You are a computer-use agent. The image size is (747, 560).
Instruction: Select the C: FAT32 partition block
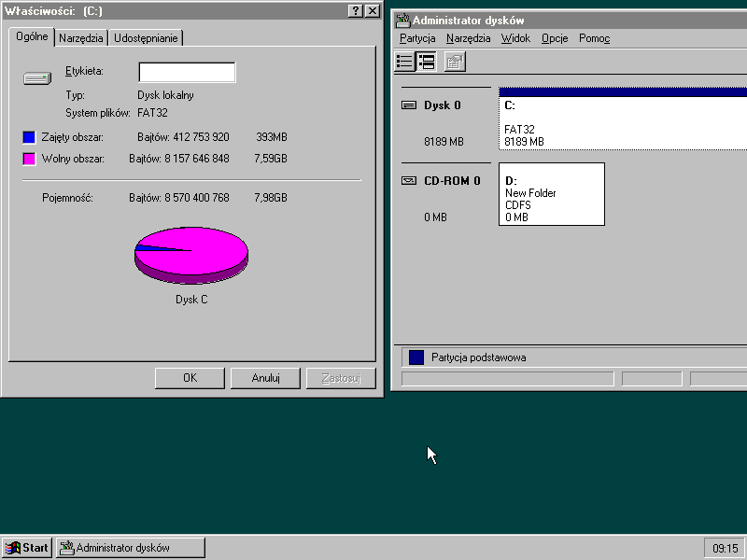click(x=623, y=119)
